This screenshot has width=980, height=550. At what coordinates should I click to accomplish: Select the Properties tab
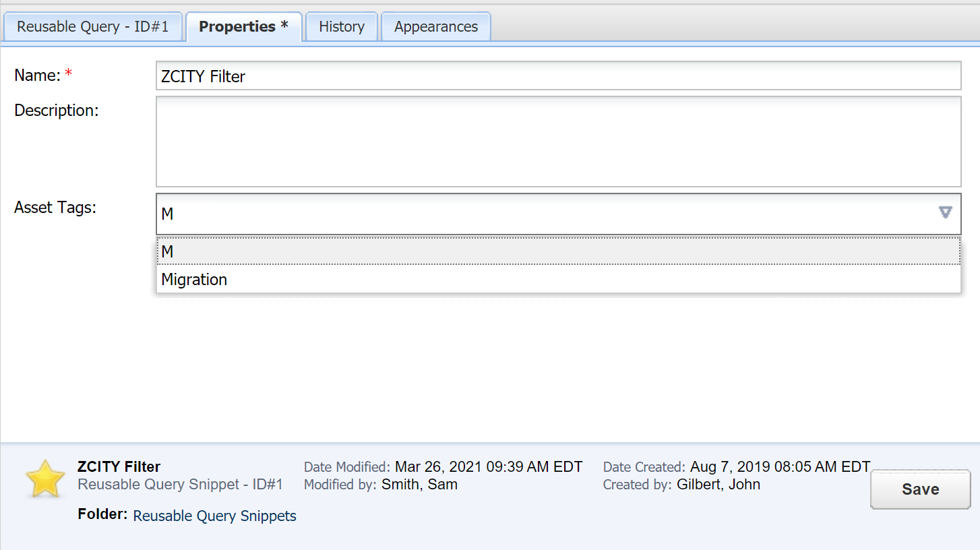point(243,27)
